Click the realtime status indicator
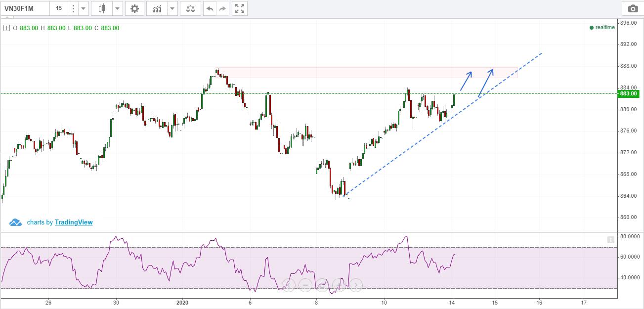The image size is (644, 309). (x=602, y=28)
